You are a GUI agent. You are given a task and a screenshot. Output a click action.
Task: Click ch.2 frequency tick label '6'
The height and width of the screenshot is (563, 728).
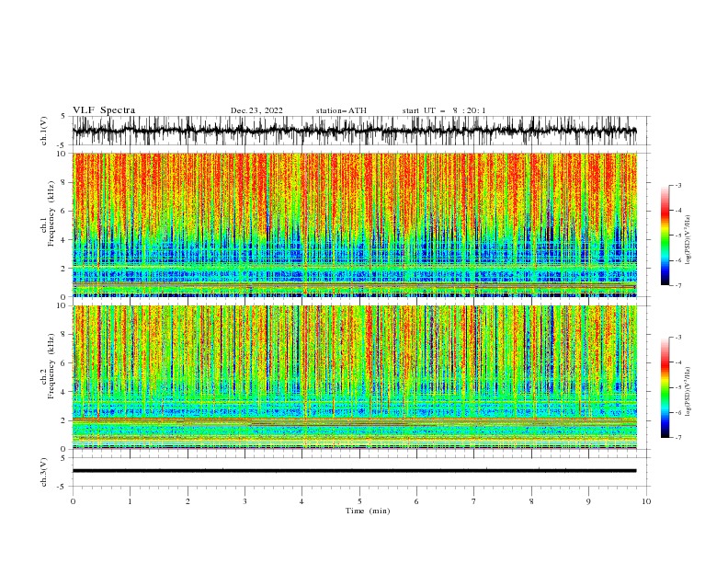pyautogui.click(x=64, y=363)
